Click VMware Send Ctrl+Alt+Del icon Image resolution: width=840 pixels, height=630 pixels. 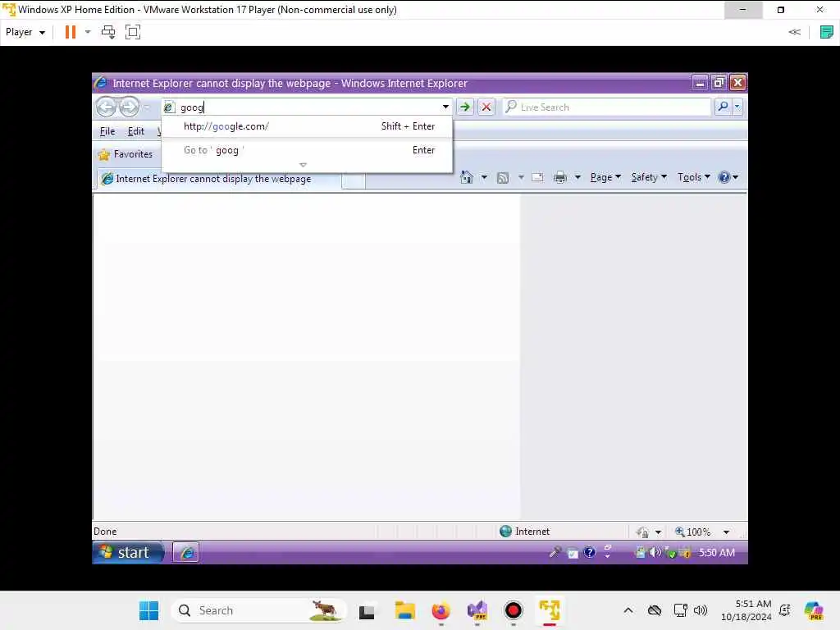click(108, 32)
